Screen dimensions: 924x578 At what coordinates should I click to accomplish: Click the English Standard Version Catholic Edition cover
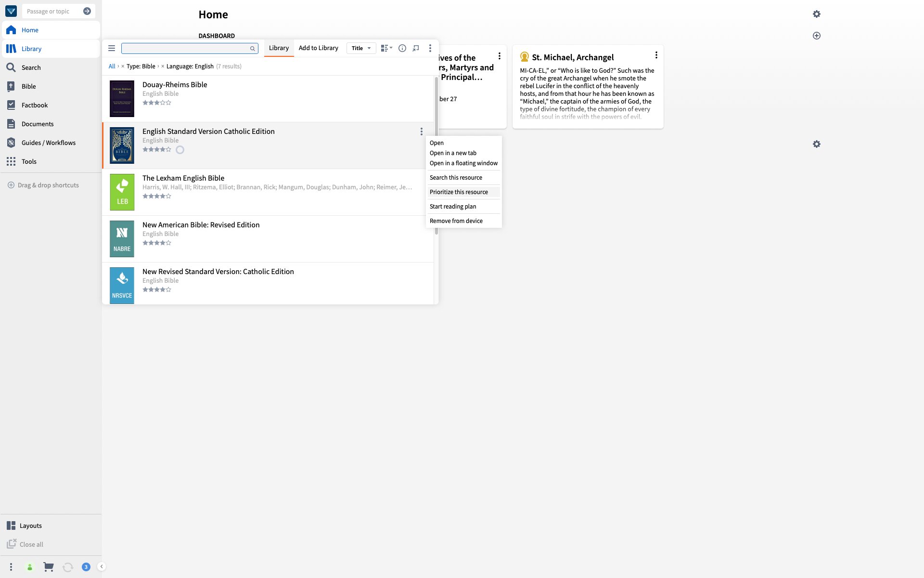coord(122,145)
